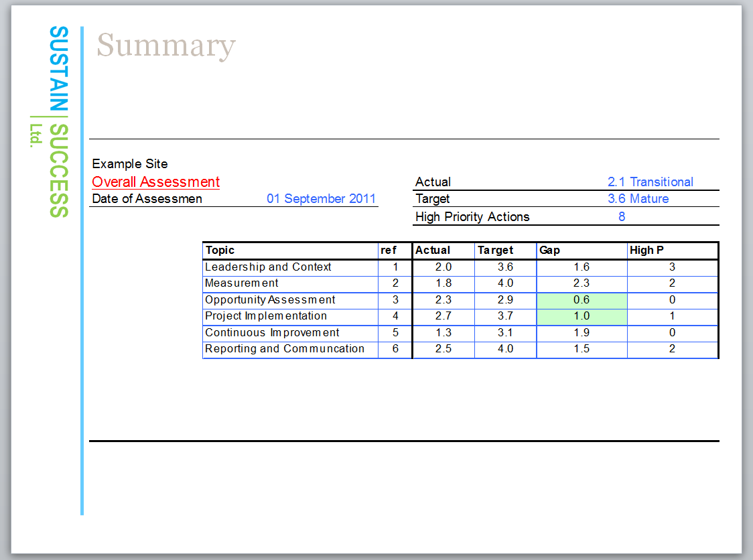753x560 pixels.
Task: Click the Gap column header
Action: click(x=549, y=251)
